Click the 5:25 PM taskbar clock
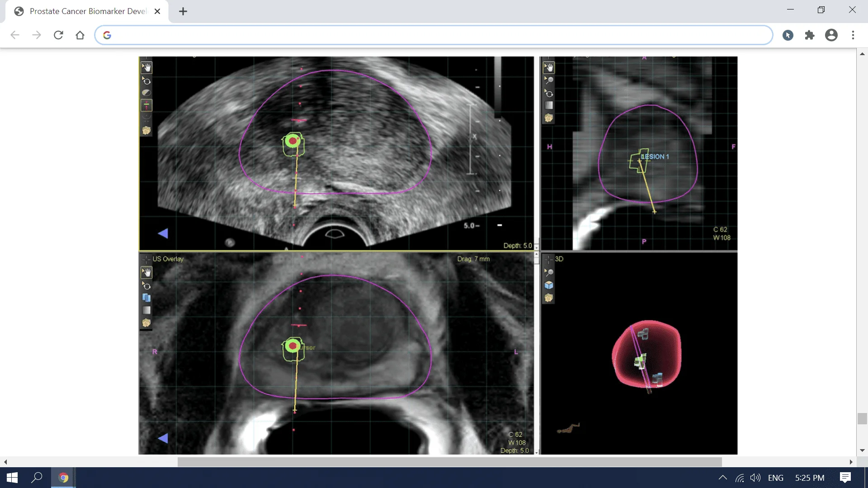 pyautogui.click(x=809, y=478)
